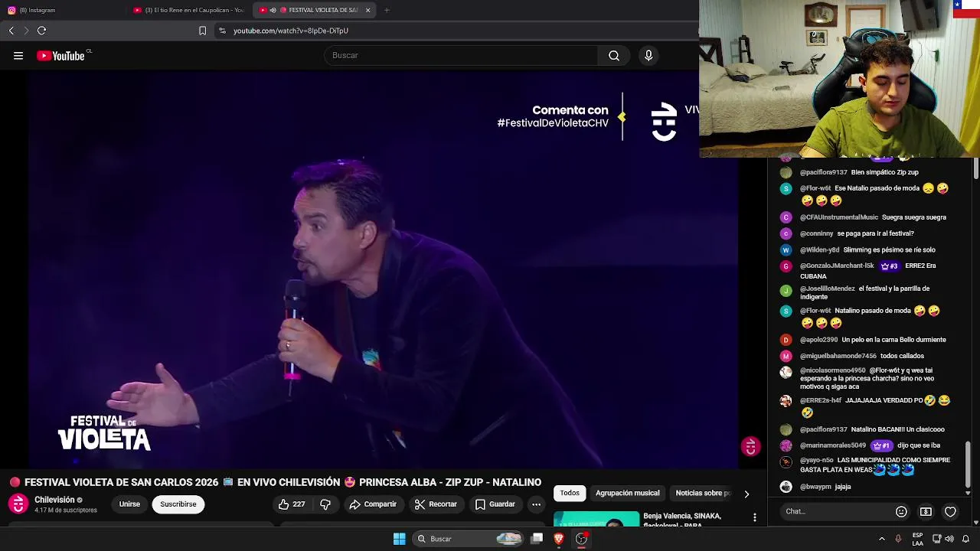The width and height of the screenshot is (980, 551).
Task: Click the floating Chilevisión reaction icon
Action: pos(750,447)
